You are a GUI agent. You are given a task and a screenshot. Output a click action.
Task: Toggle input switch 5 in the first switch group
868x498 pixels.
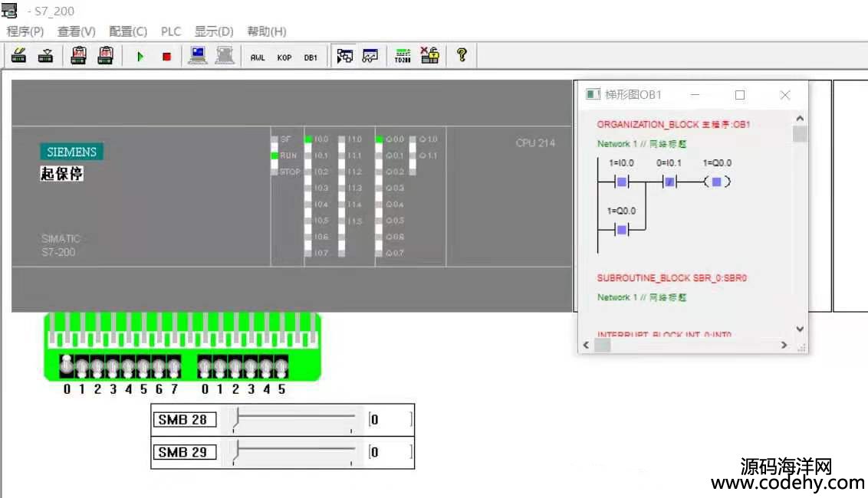pos(143,365)
